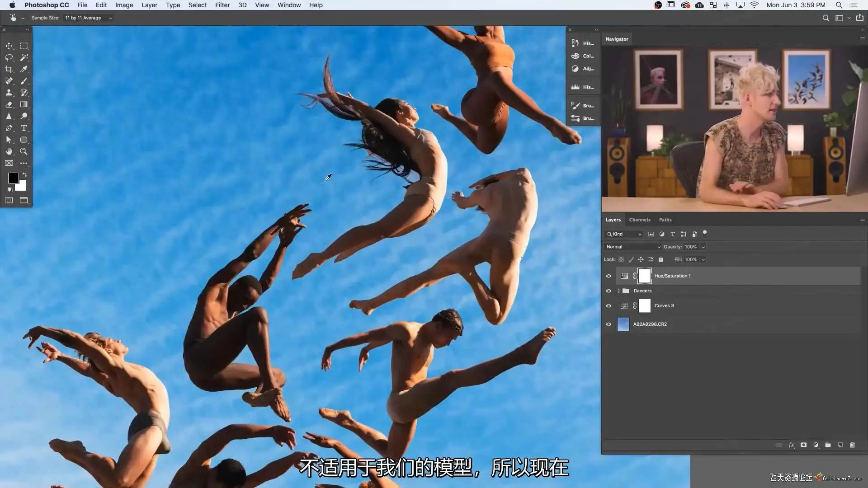Open the Edit Toolbar ellipsis
The width and height of the screenshot is (868, 488).
(24, 163)
